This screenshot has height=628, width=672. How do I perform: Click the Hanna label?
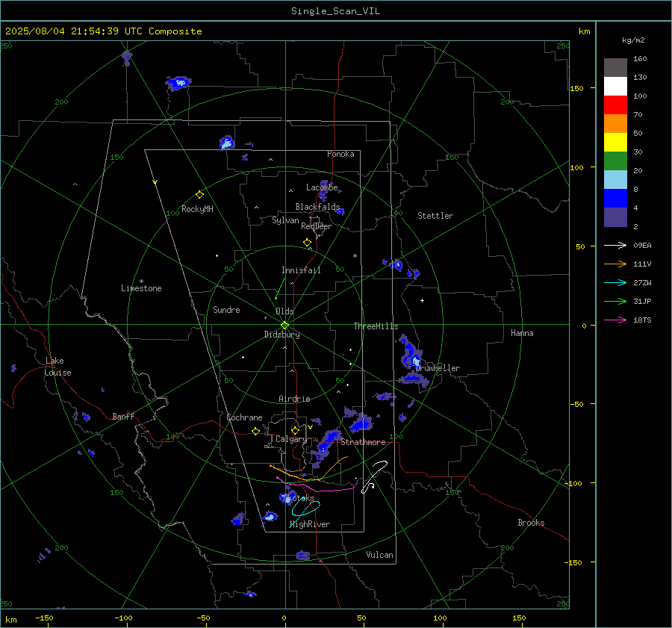click(522, 333)
